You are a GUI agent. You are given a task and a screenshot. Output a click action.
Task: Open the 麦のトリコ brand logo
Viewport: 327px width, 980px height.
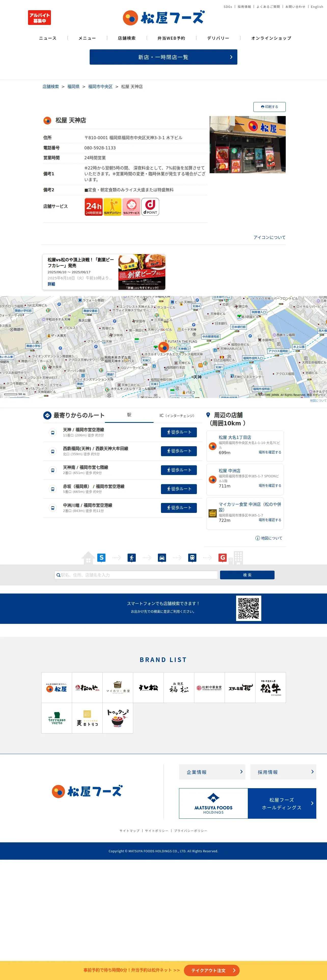coord(87,718)
